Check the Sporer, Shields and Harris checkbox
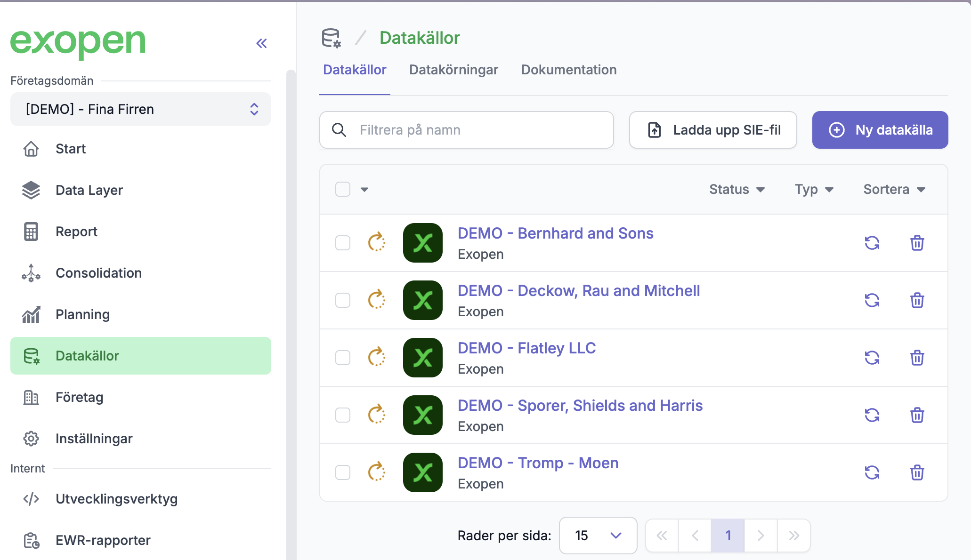 pos(343,415)
